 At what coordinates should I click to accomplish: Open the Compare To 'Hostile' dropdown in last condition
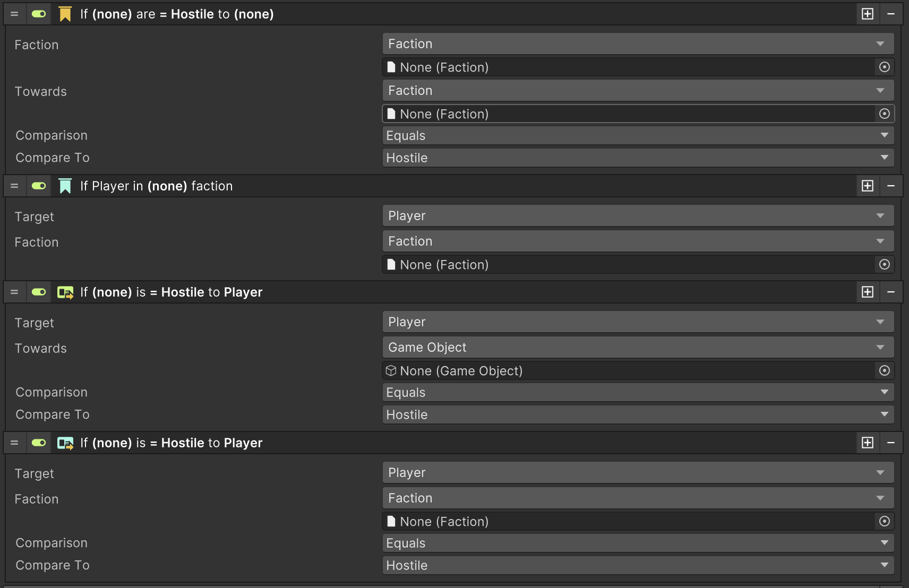638,566
